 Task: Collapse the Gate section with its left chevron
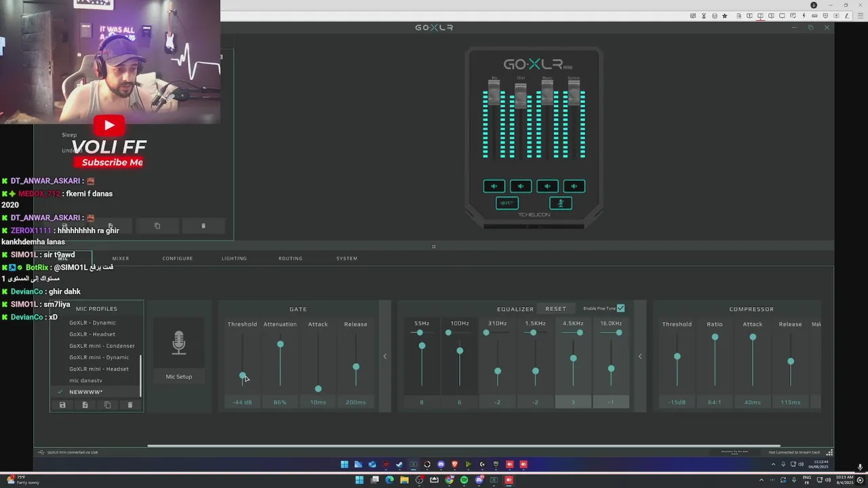coord(384,357)
